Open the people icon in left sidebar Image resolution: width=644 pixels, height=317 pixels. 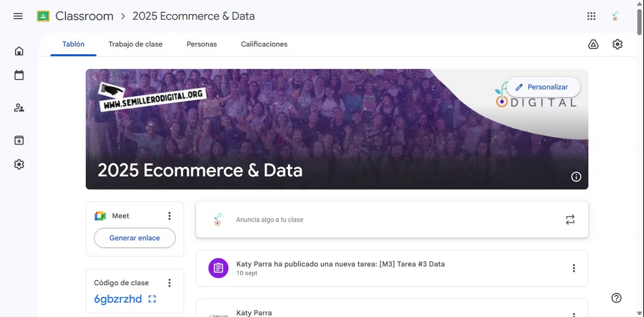tap(19, 108)
